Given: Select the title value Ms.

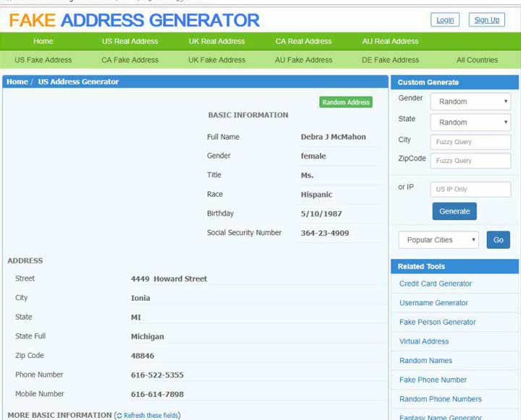Looking at the screenshot, I should [307, 176].
